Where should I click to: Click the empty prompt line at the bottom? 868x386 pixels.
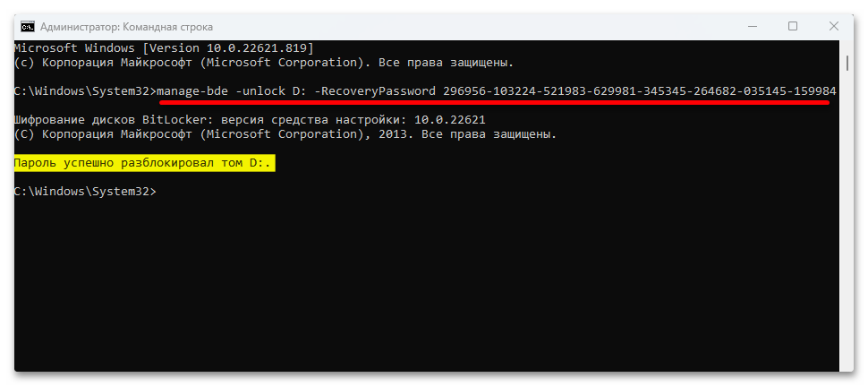pos(85,192)
